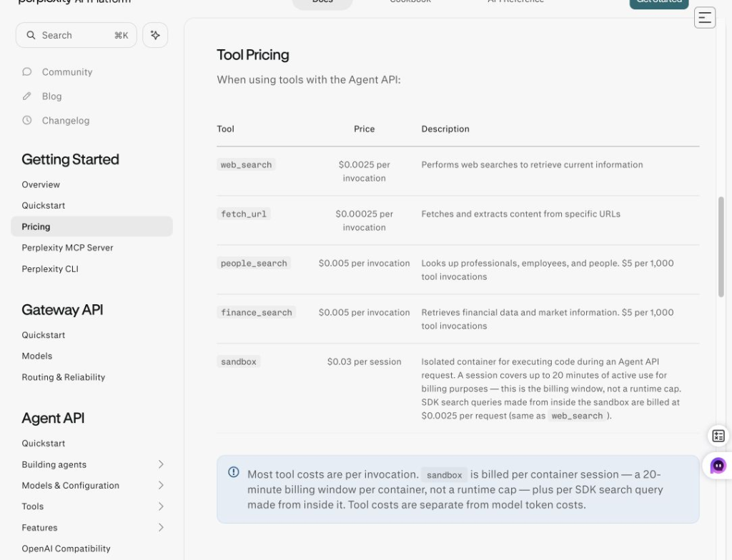Viewport: 732px width, 560px height.
Task: Click the sparkle AI assistant icon
Action: pos(155,35)
